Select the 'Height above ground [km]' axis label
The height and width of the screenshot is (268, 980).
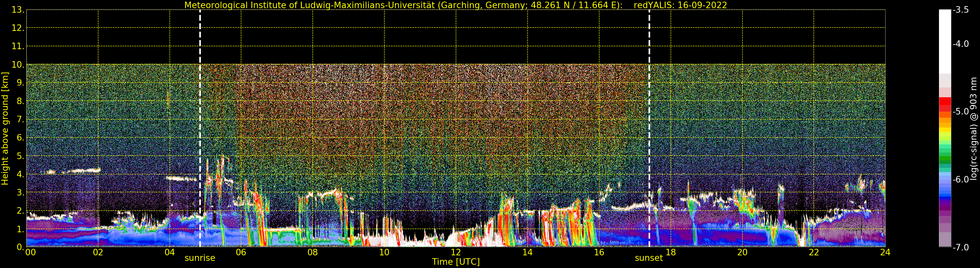tap(5, 128)
